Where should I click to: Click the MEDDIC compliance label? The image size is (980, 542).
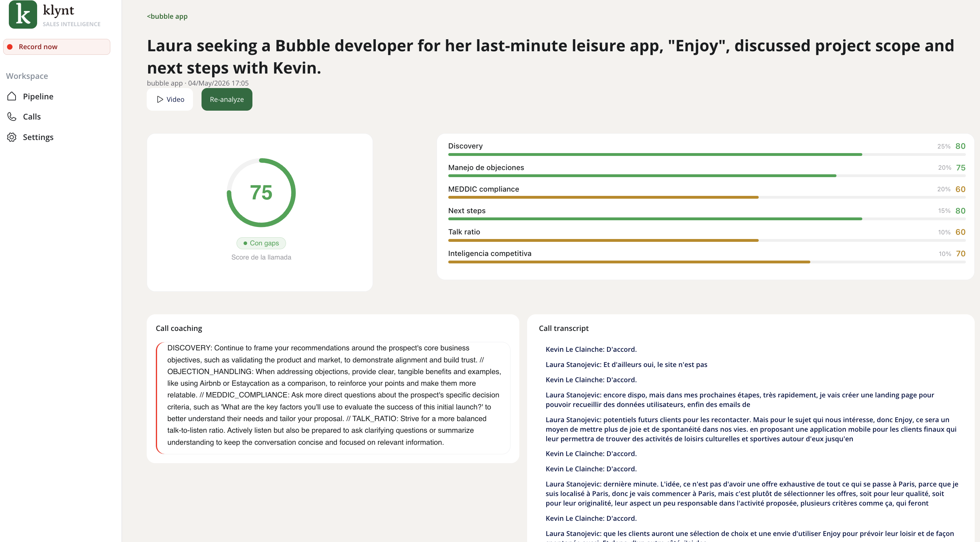[x=484, y=189]
